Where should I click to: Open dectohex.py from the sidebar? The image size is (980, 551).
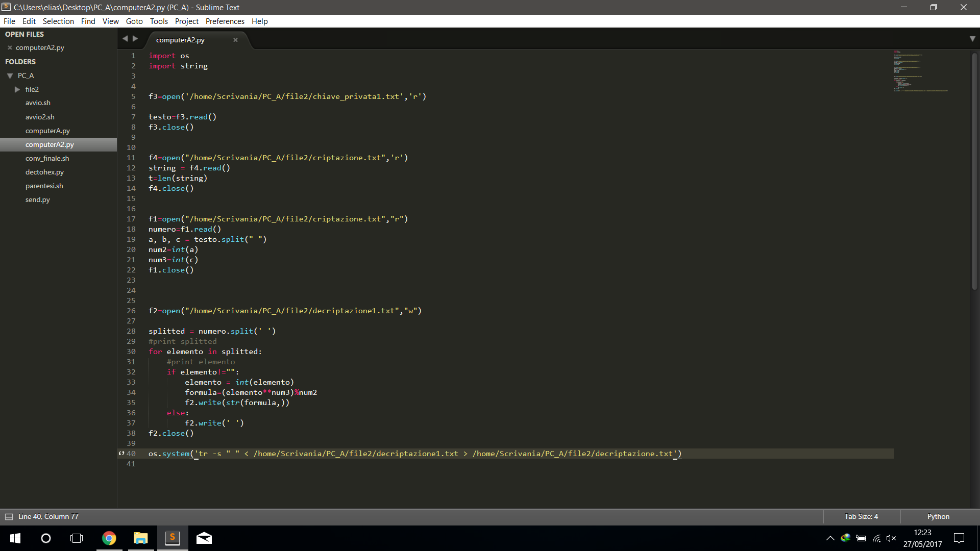tap(44, 172)
